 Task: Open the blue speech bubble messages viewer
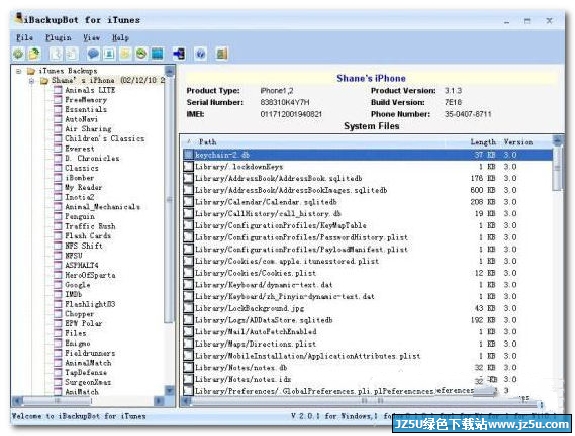(93, 54)
